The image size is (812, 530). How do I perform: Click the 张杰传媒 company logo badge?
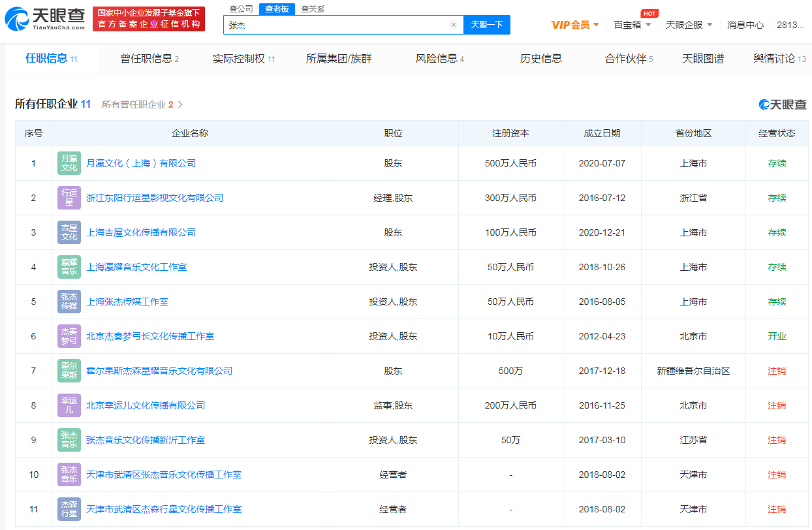69,302
